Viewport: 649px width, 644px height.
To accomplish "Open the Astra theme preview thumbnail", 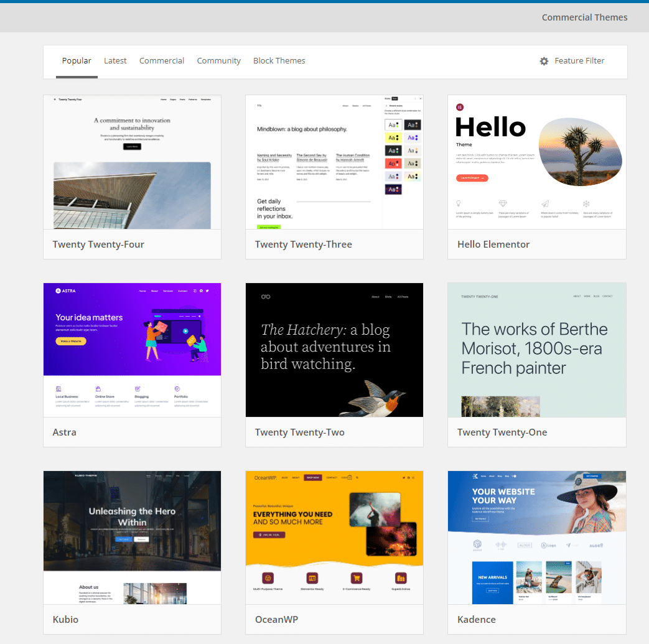I will point(132,350).
